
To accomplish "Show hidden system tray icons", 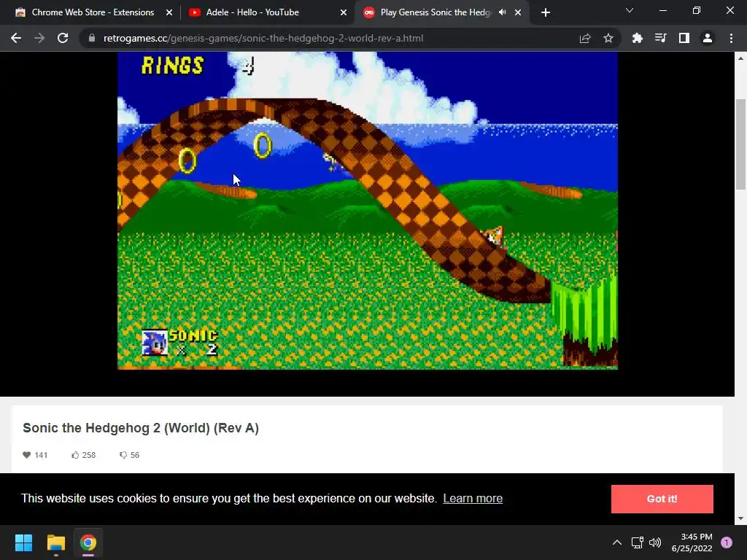I will (x=617, y=542).
